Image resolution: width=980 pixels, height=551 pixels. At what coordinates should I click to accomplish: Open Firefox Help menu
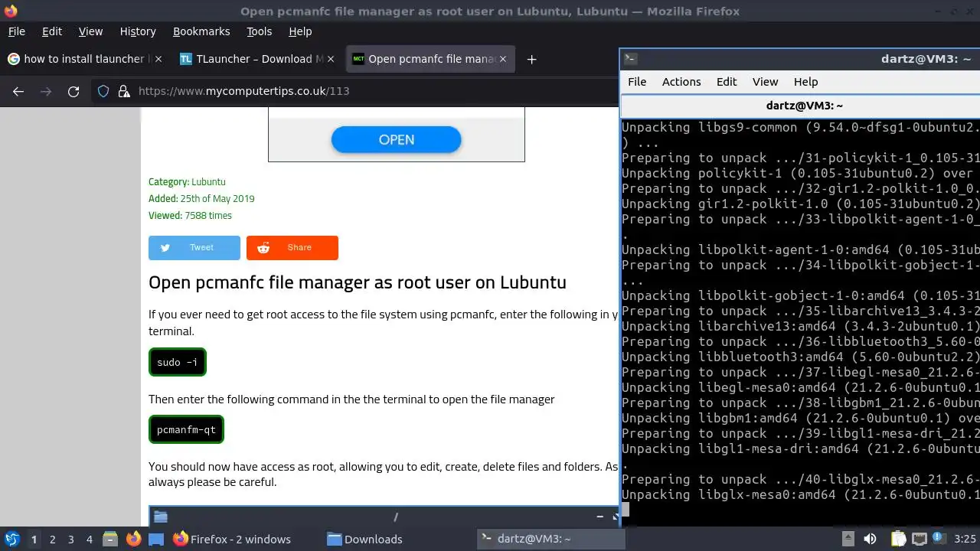pos(300,31)
